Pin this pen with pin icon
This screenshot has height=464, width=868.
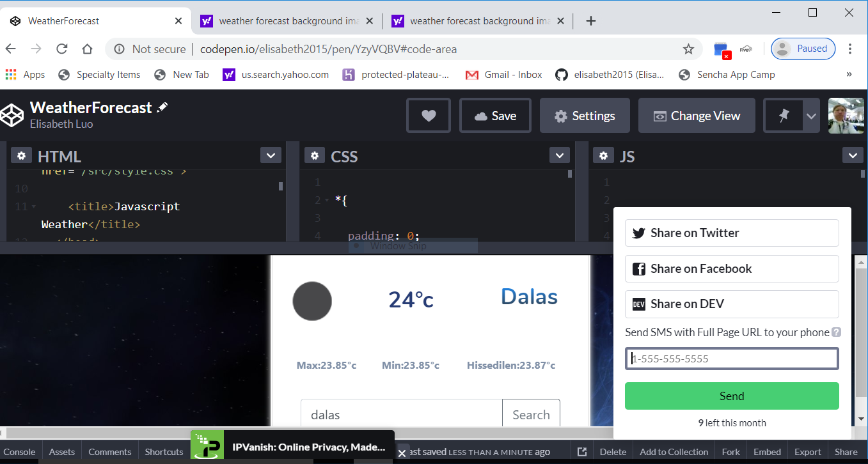(784, 116)
